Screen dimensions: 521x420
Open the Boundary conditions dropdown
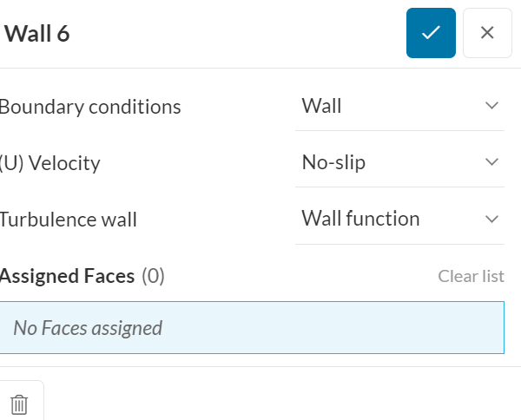399,106
